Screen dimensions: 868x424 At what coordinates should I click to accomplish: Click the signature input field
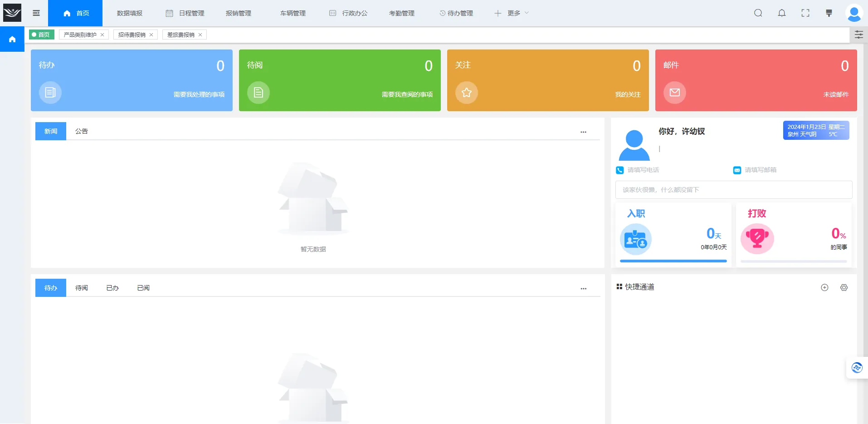(x=734, y=190)
